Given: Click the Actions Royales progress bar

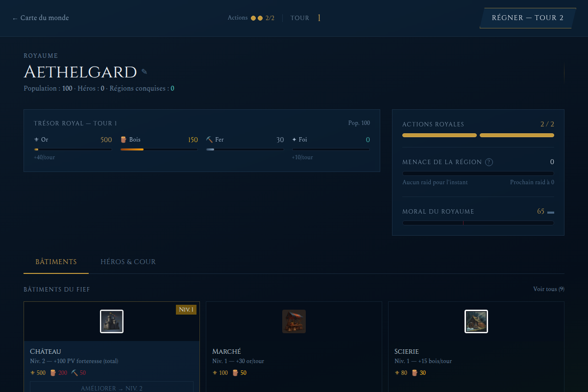Looking at the screenshot, I should (478, 135).
